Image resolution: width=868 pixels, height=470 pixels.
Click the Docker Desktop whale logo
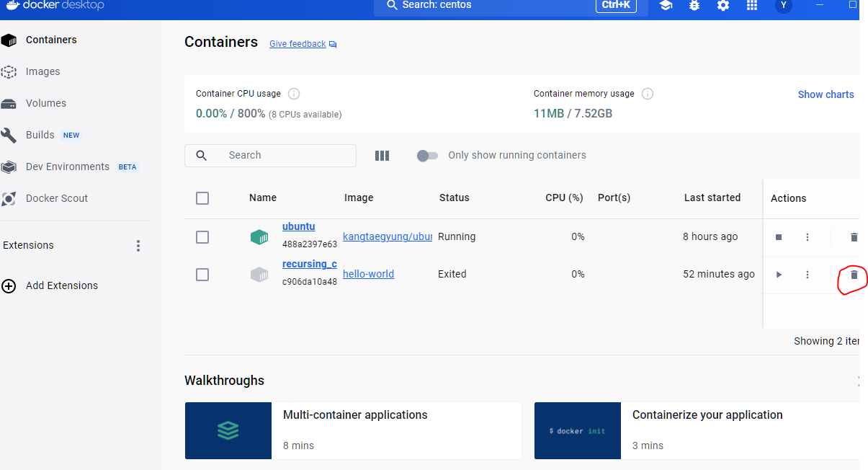pyautogui.click(x=12, y=5)
